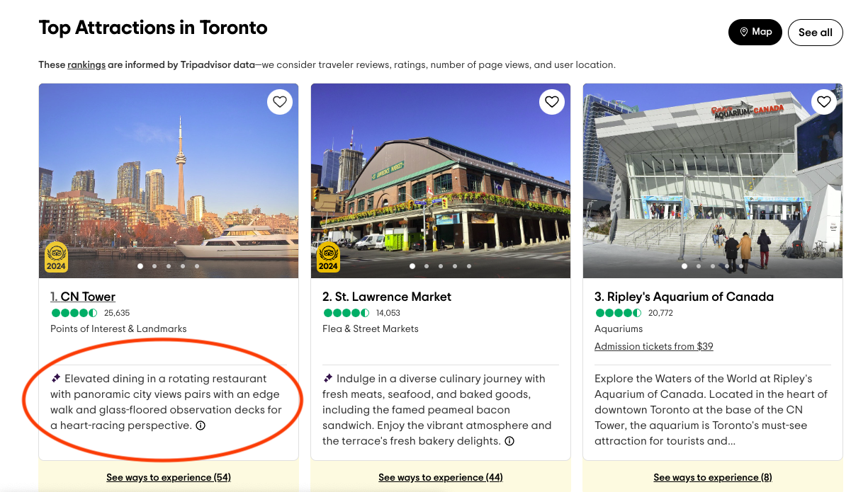The image size is (868, 492).
Task: Click Admission tickets from $39 link
Action: pyautogui.click(x=653, y=346)
